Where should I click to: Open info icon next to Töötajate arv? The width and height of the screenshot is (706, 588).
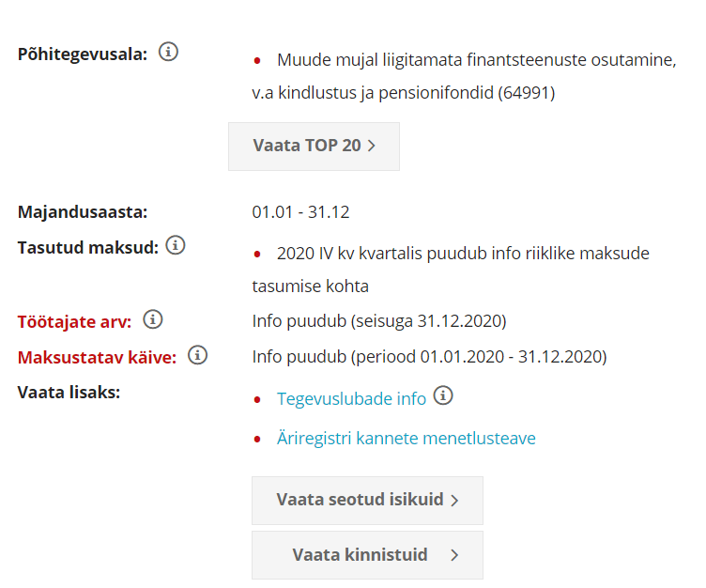click(153, 319)
